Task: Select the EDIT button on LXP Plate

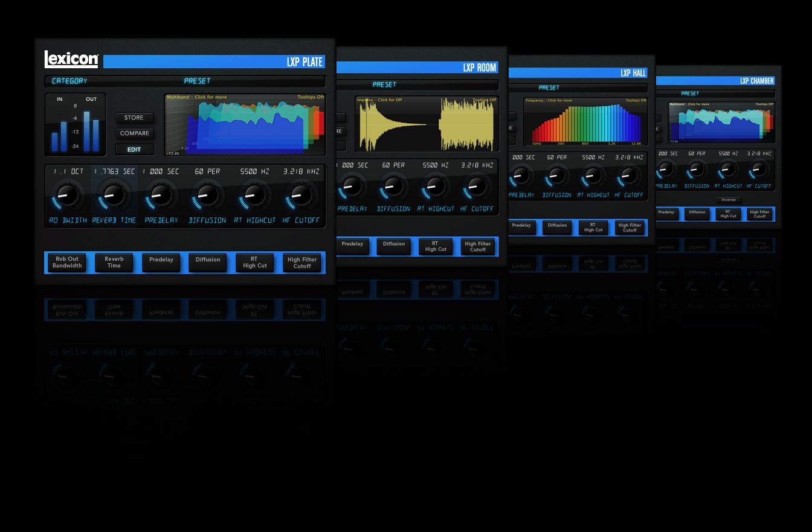Action: pyautogui.click(x=134, y=149)
